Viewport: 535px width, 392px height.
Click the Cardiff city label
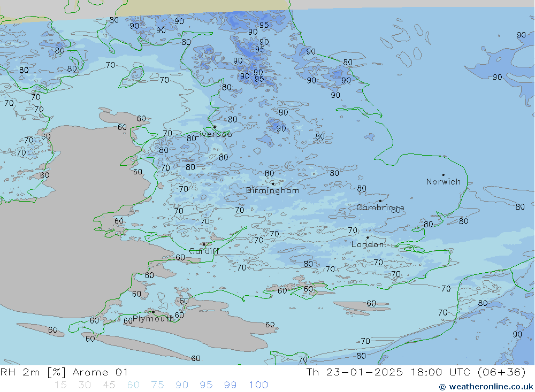coord(204,251)
